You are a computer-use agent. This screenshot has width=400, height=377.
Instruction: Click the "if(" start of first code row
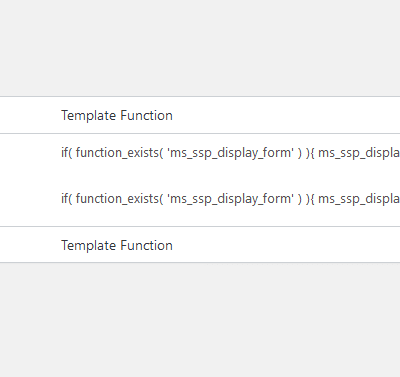click(66, 153)
